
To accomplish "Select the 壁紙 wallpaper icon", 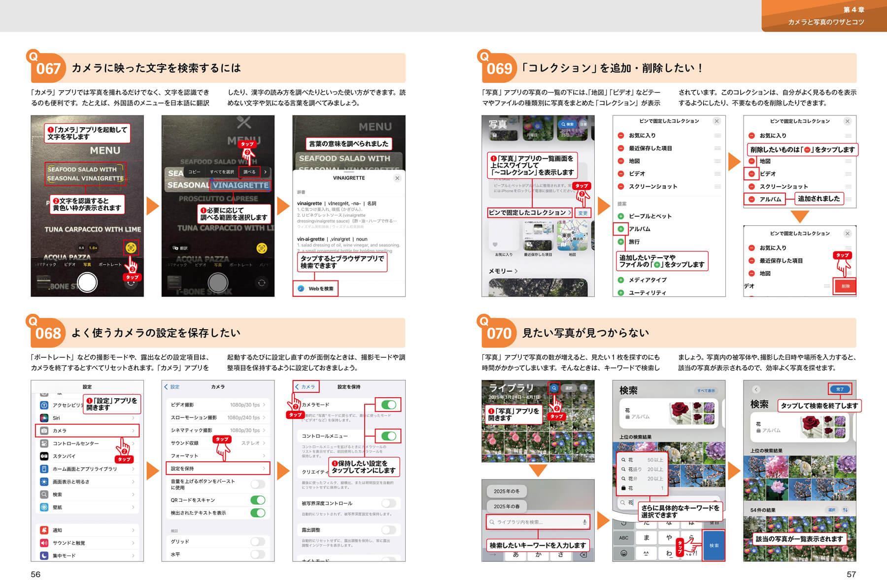I will point(44,507).
